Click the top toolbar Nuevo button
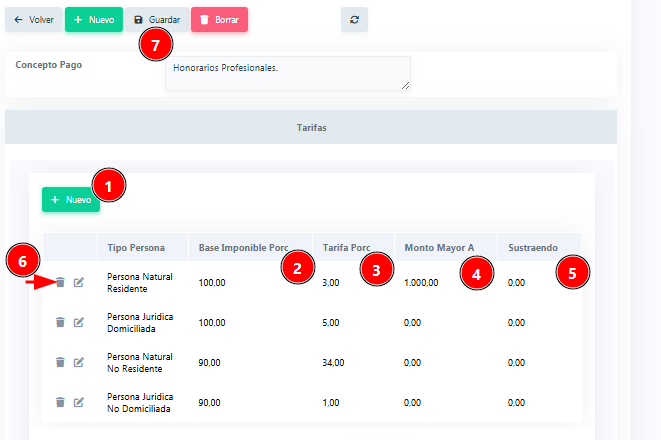Screen dimensions: 661x440 (x=93, y=19)
